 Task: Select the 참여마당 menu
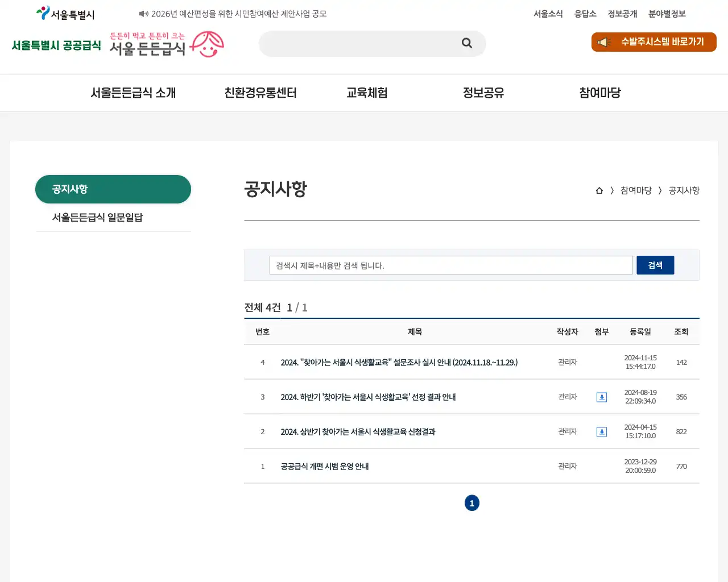[599, 93]
